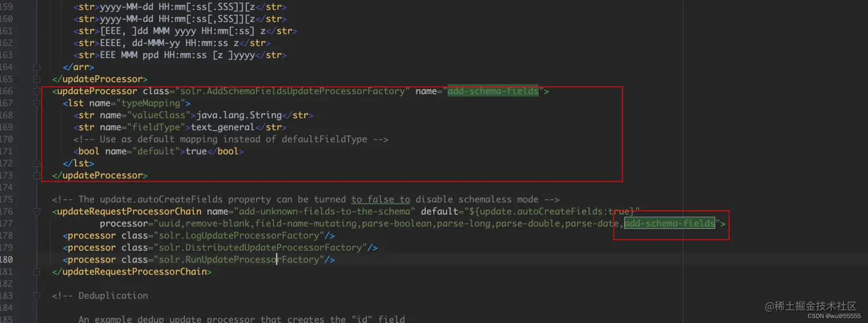
Task: Click 'parse-date' in the processor list
Action: [591, 224]
